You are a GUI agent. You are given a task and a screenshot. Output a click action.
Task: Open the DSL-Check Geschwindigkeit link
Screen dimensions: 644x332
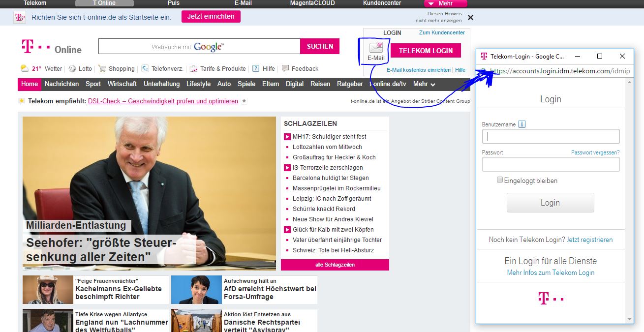tap(163, 101)
